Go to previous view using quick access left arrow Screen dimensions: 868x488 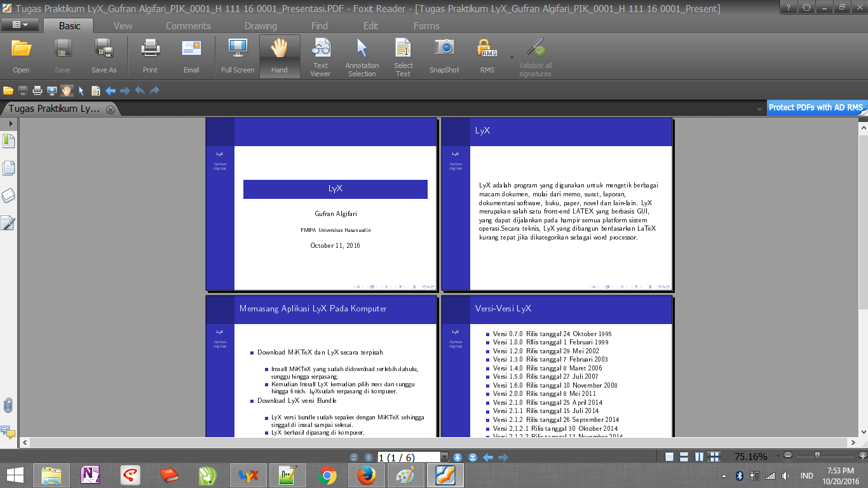pos(111,91)
